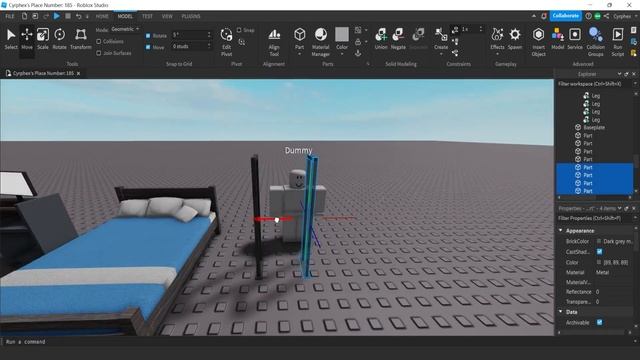Switch to the TEST ribbon tab
Screen dimensions: 640x360
pyautogui.click(x=147, y=16)
